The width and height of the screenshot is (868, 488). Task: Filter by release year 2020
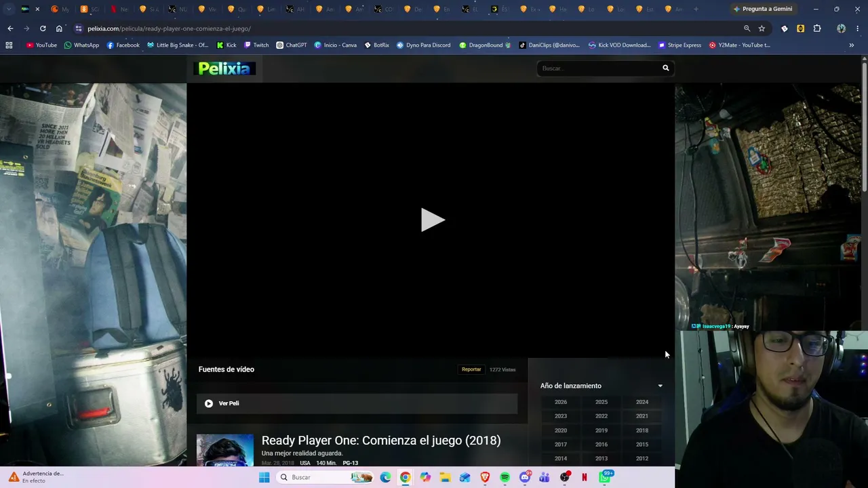point(561,430)
